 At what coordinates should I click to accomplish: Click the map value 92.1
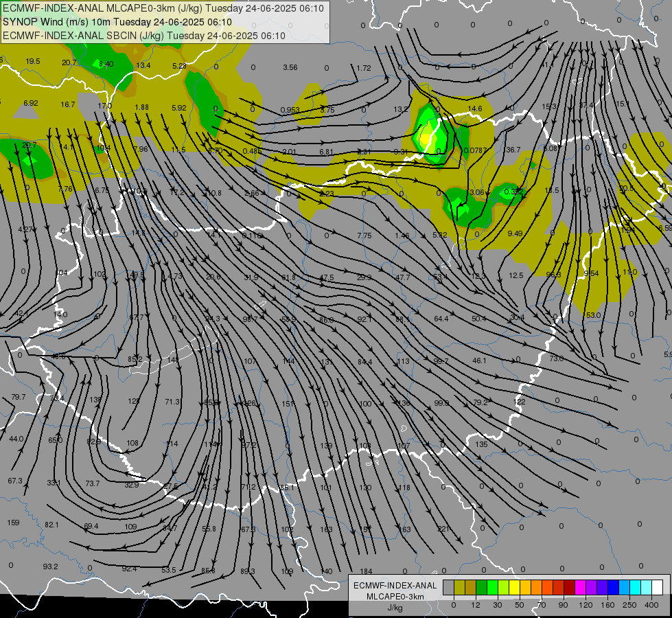click(364, 319)
